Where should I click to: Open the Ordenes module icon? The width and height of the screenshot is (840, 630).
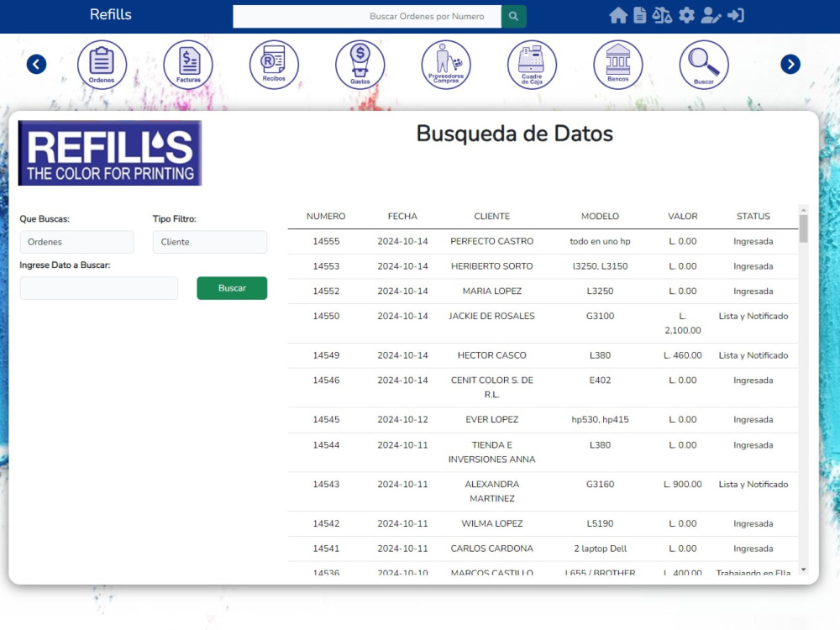(102, 65)
